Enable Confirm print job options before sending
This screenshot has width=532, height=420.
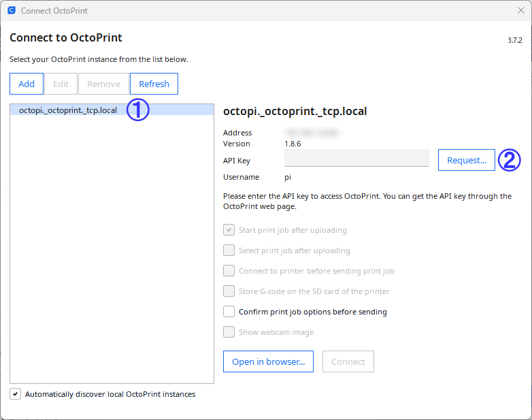coord(229,311)
